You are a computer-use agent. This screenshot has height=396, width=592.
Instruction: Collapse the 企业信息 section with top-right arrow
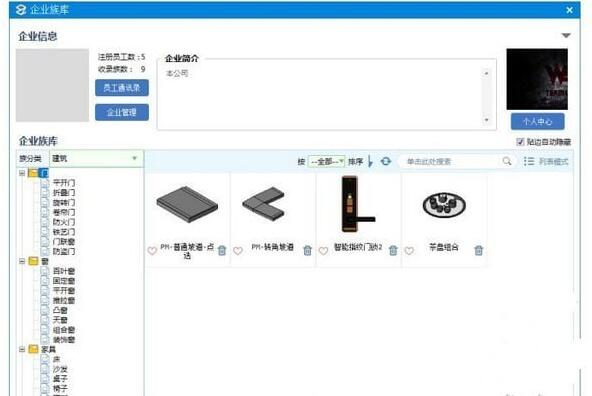click(x=566, y=35)
